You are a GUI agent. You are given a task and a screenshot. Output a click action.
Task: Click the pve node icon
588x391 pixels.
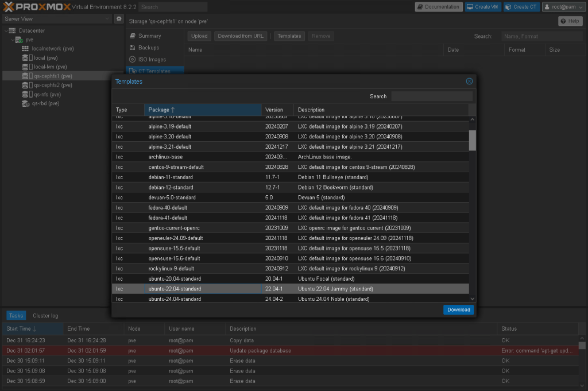click(20, 40)
